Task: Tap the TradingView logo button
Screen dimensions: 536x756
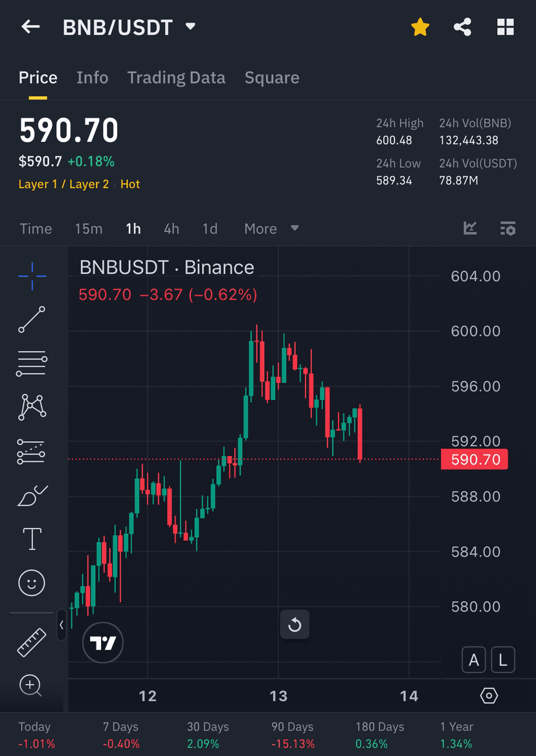Action: click(x=103, y=642)
